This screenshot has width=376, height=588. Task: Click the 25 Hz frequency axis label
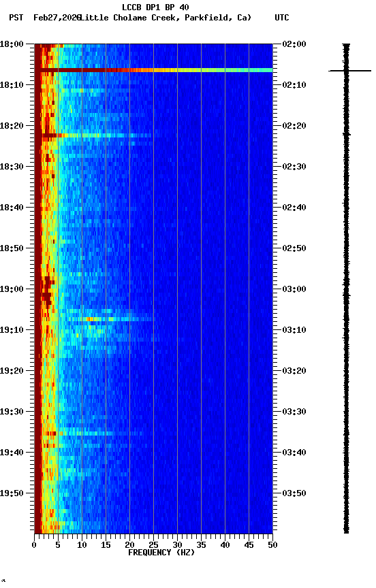coord(153,545)
